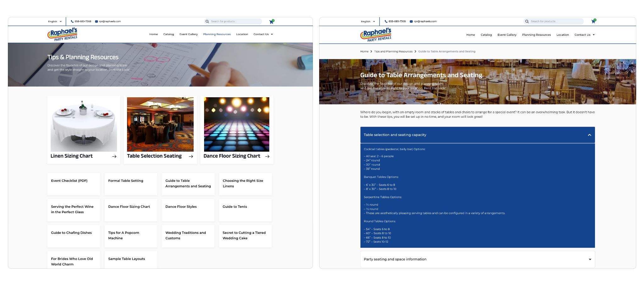Viewport: 644px width, 286px height.
Task: Click phone icon on the Tips & Planning Resources page
Action: point(72,21)
